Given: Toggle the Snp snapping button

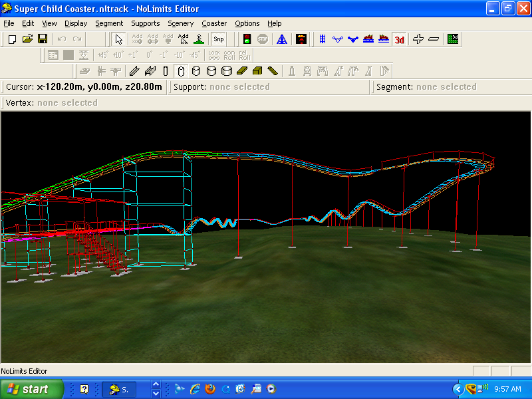Looking at the screenshot, I should [219, 39].
